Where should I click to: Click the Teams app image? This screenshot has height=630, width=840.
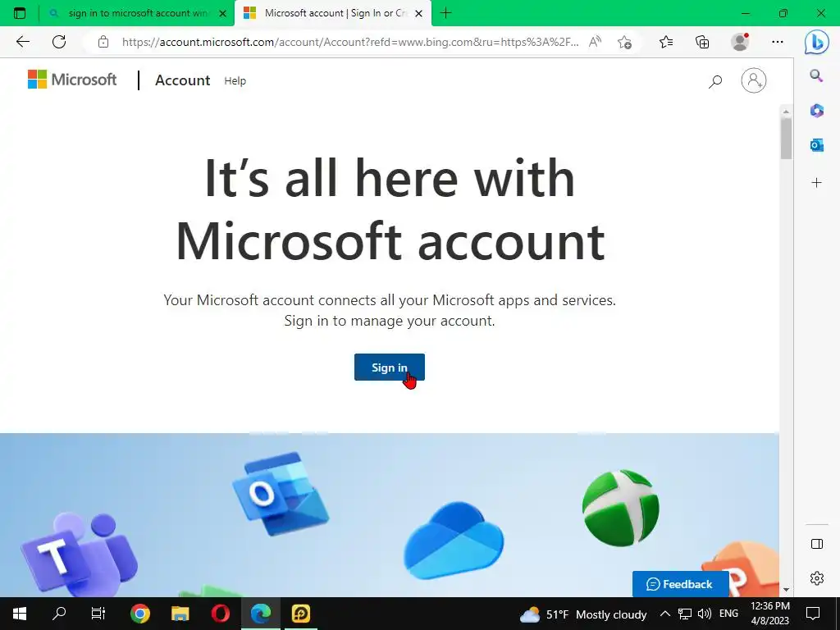tap(79, 555)
